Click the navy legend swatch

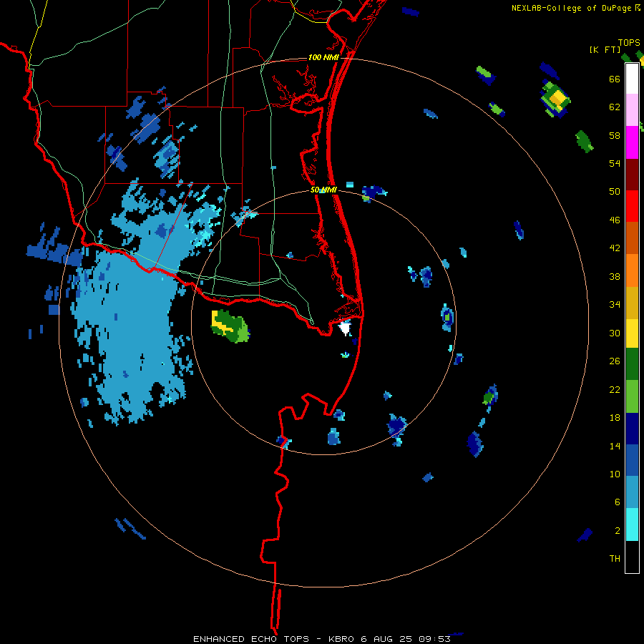pos(632,429)
